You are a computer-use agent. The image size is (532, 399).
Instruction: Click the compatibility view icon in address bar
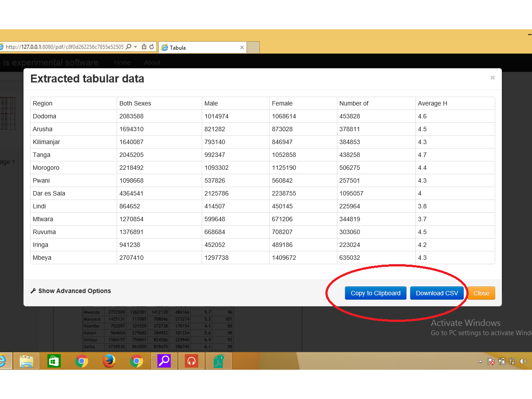point(144,47)
